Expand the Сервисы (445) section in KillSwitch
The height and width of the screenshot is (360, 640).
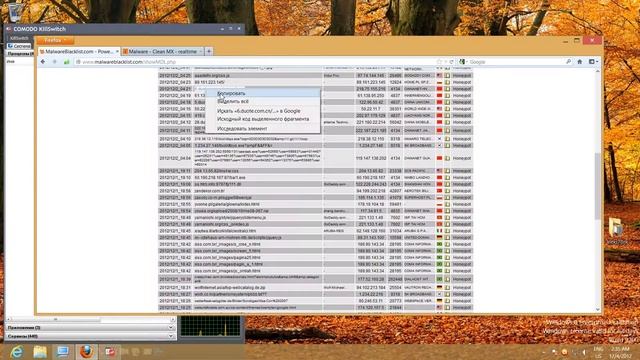91,336
